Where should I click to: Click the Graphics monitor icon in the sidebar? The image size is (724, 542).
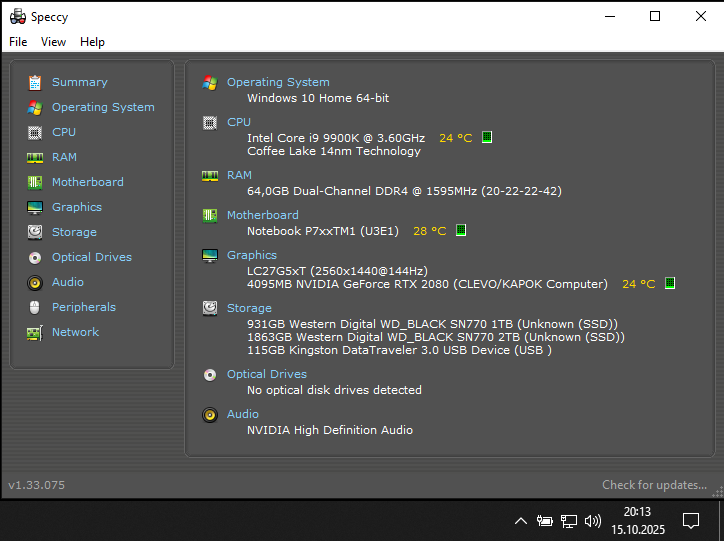[35, 207]
